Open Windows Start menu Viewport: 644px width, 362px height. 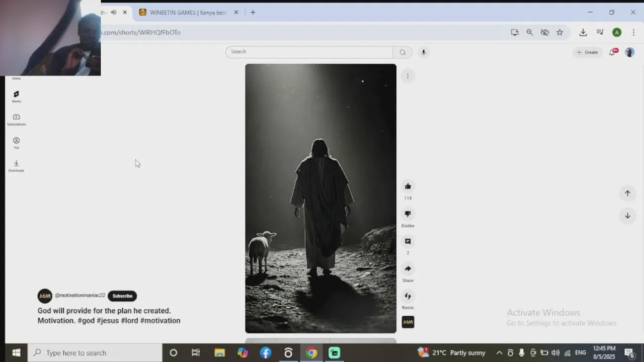16,353
